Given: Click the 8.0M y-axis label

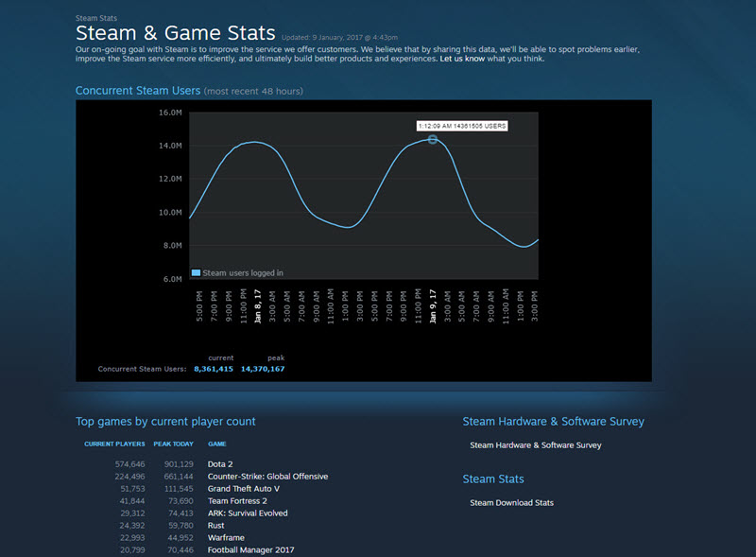Looking at the screenshot, I should coord(173,246).
